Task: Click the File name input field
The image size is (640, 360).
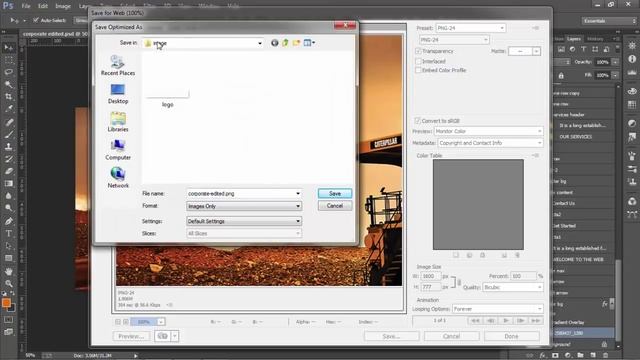Action: click(x=241, y=193)
